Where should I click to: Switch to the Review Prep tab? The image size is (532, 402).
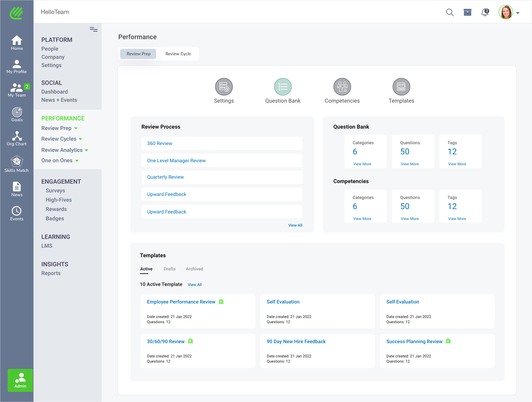coord(138,54)
